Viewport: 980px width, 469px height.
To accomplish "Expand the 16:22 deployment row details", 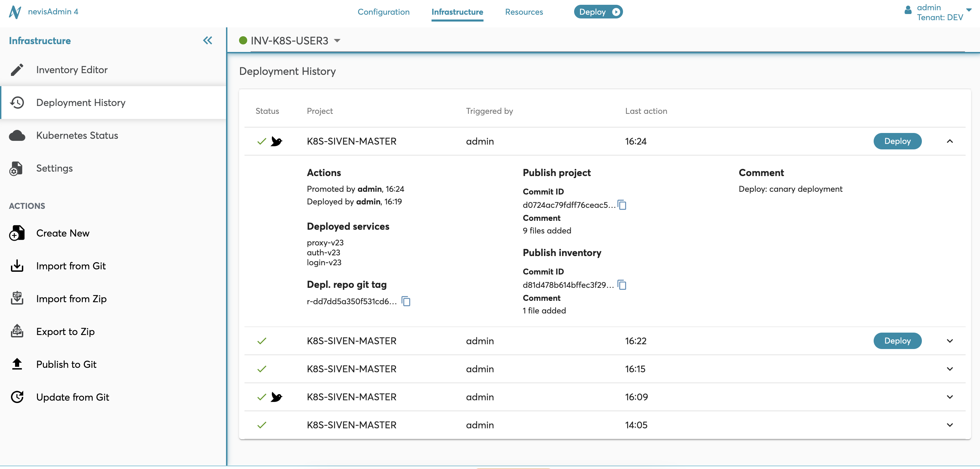I will point(950,341).
